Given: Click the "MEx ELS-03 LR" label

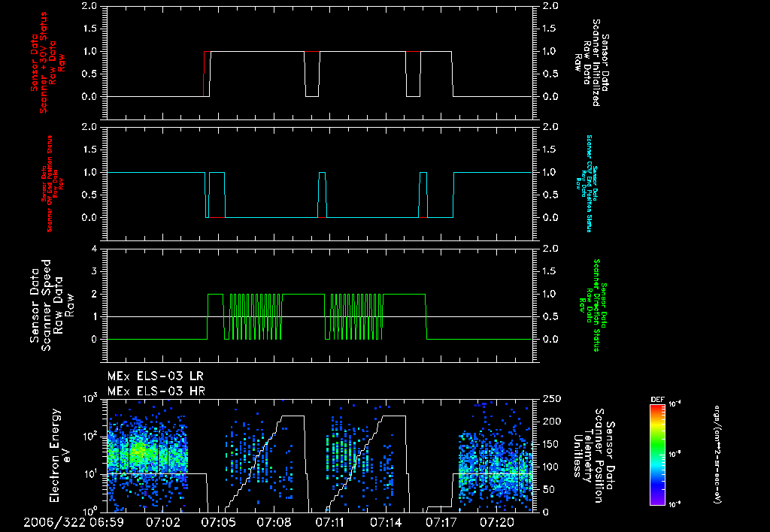Looking at the screenshot, I should point(155,376).
